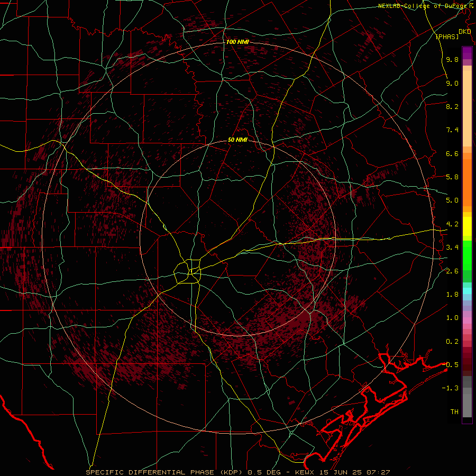The height and width of the screenshot is (476, 476).
Task: Click the 5.0 value on the scale
Action: [452, 200]
